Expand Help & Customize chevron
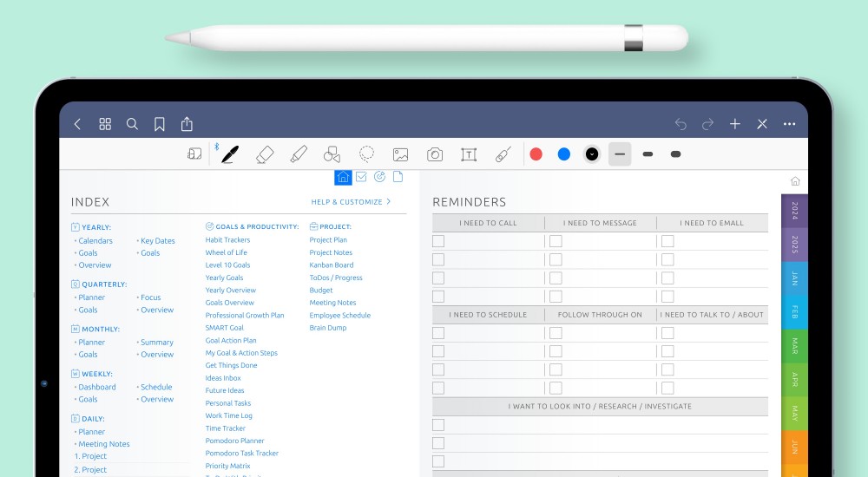Viewport: 868px width, 477px height. coord(389,201)
